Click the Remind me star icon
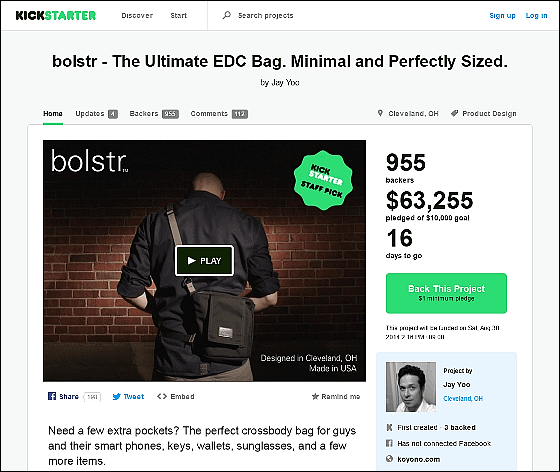This screenshot has width=560, height=472. coord(315,396)
